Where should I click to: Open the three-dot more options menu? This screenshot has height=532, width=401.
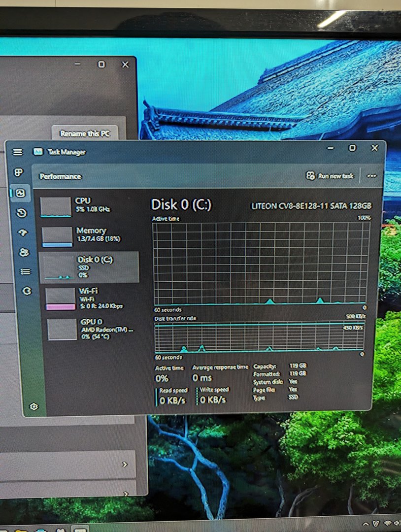371,176
